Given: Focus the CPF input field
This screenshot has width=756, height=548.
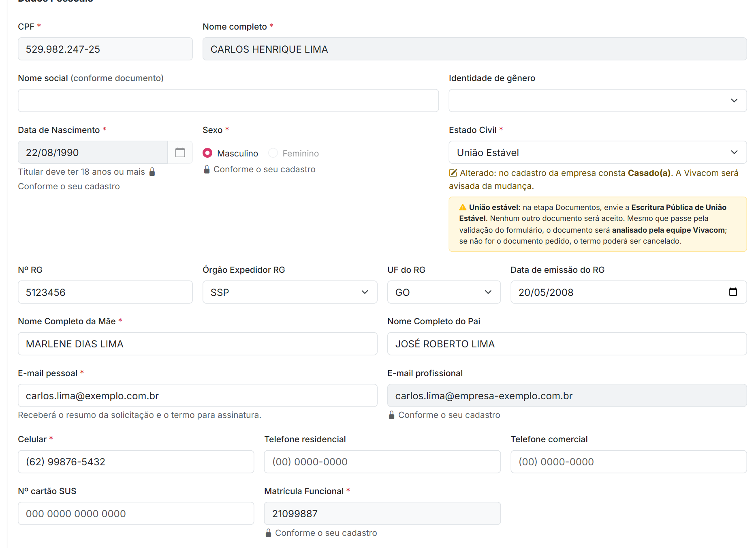Looking at the screenshot, I should 105,49.
